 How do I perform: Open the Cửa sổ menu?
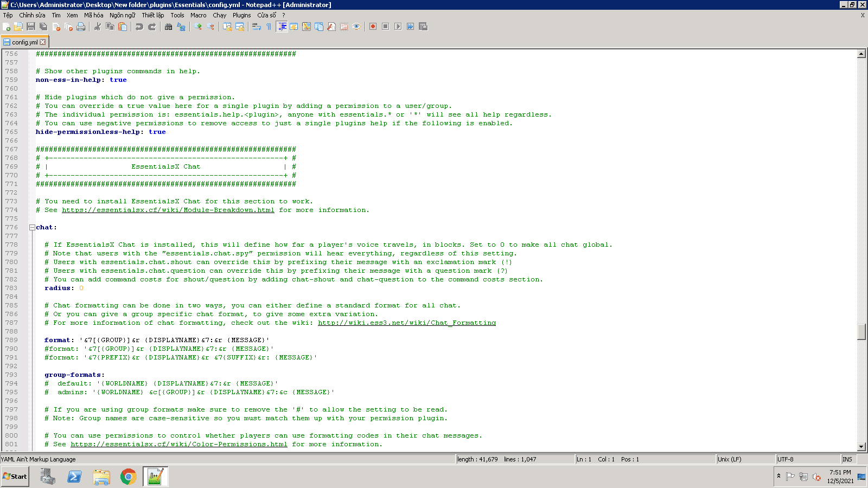pyautogui.click(x=267, y=15)
